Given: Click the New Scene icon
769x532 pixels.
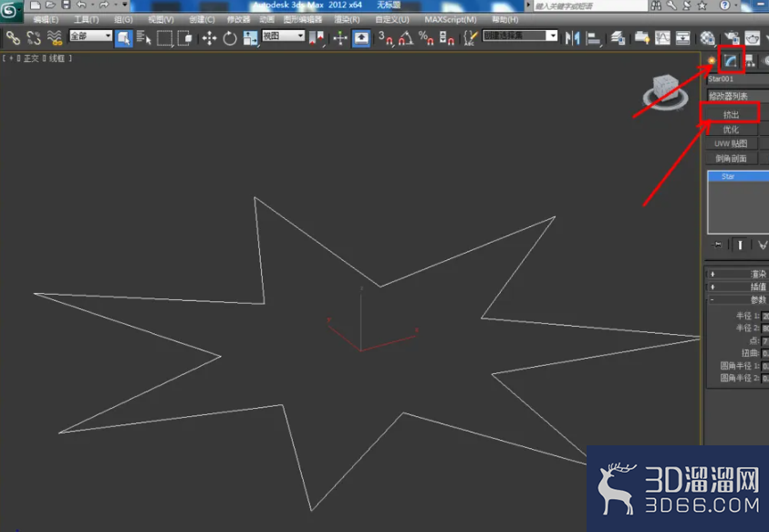Looking at the screenshot, I should point(35,5).
